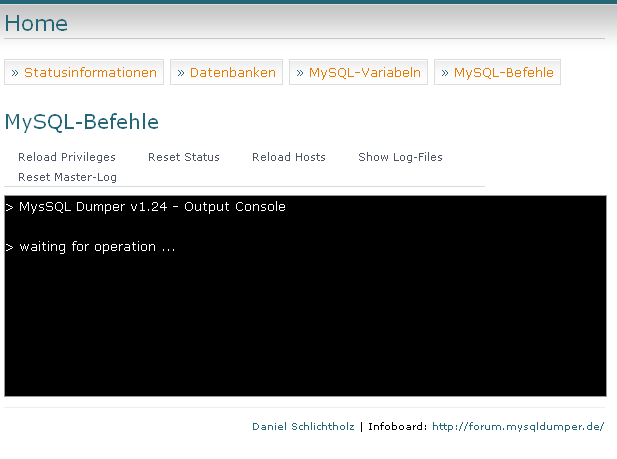Run the Reset Master-Log command
This screenshot has height=459, width=617.
pyautogui.click(x=67, y=177)
